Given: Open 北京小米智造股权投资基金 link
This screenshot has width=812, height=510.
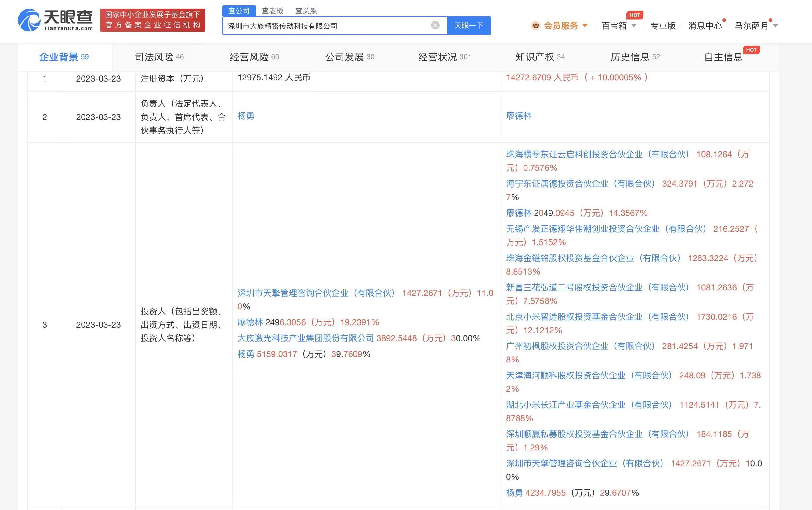Looking at the screenshot, I should pos(598,317).
